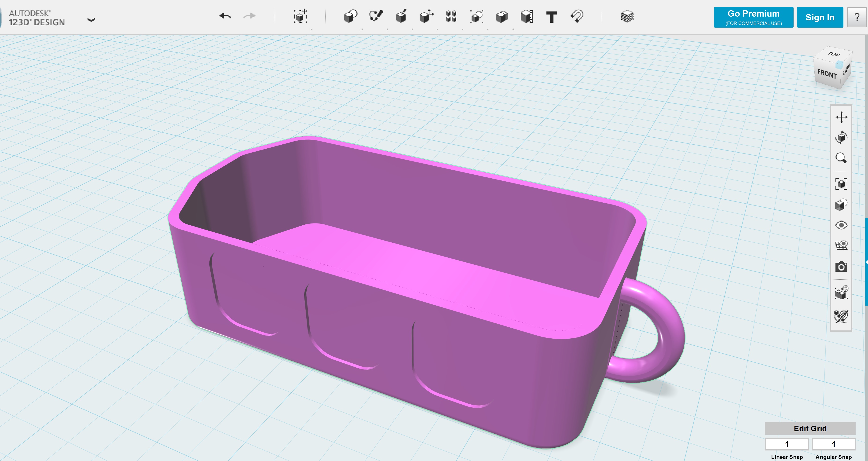Open the Combine tool
Screen dimensions: 868x461
click(502, 17)
